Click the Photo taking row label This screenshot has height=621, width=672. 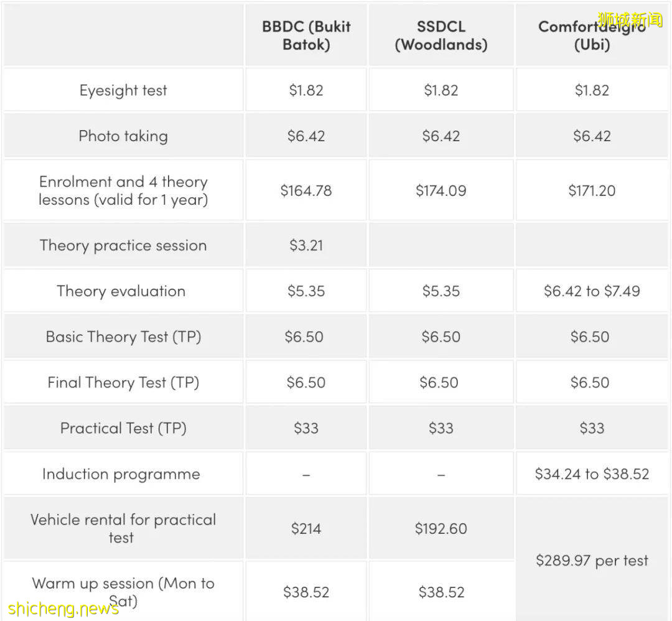[123, 136]
